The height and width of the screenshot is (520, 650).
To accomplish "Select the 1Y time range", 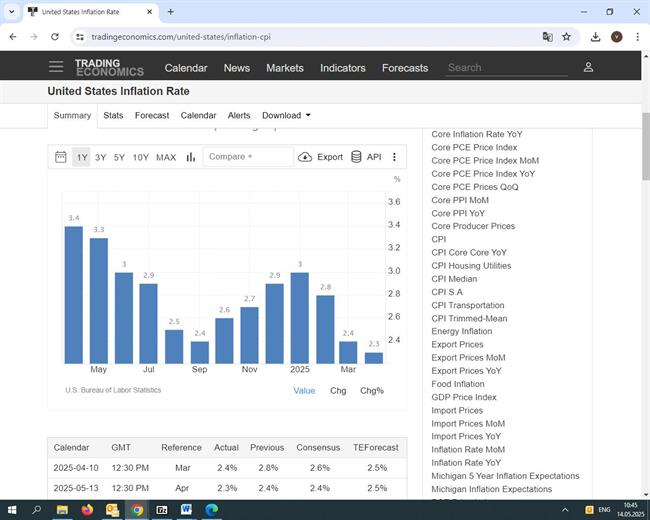I will click(x=82, y=157).
